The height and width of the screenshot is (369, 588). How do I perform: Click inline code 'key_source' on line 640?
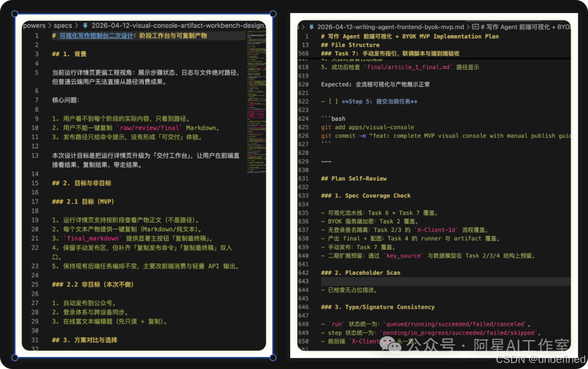pos(403,256)
